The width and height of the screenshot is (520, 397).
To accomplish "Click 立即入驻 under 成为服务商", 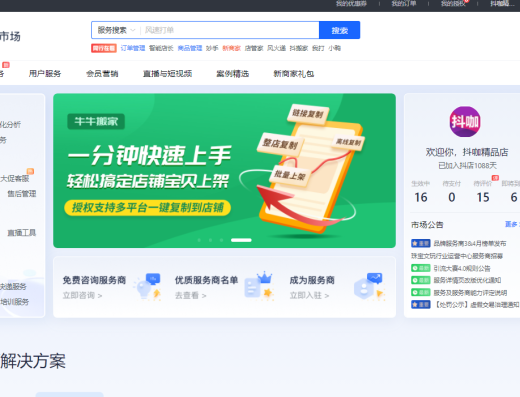I will tap(309, 295).
